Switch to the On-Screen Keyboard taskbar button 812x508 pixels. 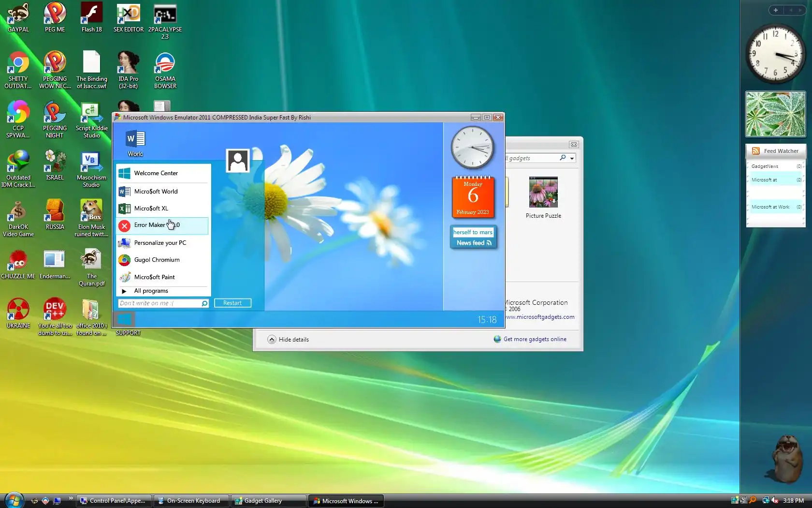point(192,501)
